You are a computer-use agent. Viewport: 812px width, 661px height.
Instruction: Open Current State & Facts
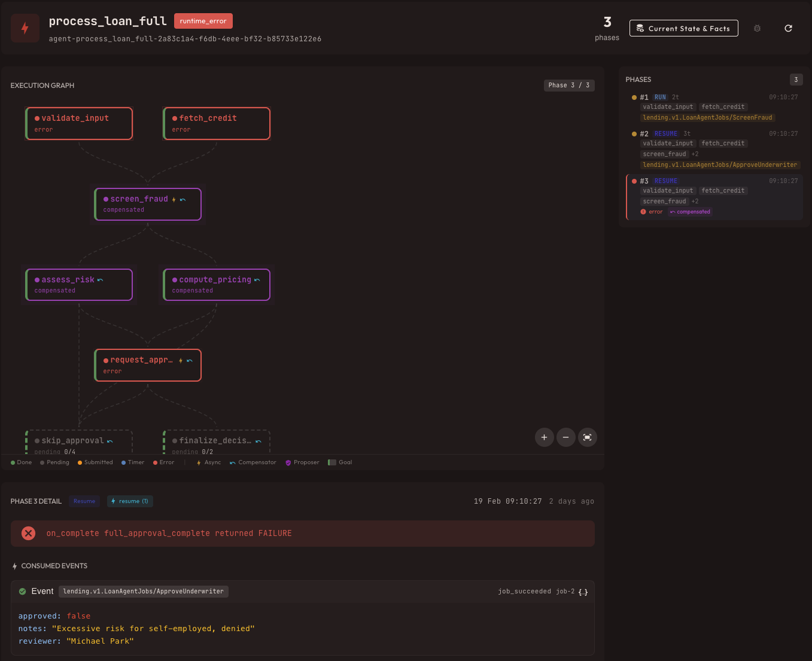(x=683, y=28)
